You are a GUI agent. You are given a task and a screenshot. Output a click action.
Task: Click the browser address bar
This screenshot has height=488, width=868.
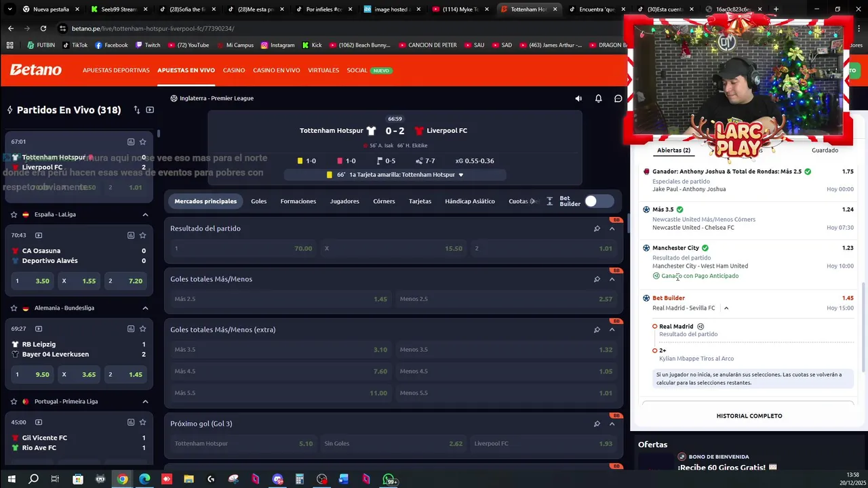[x=339, y=28]
